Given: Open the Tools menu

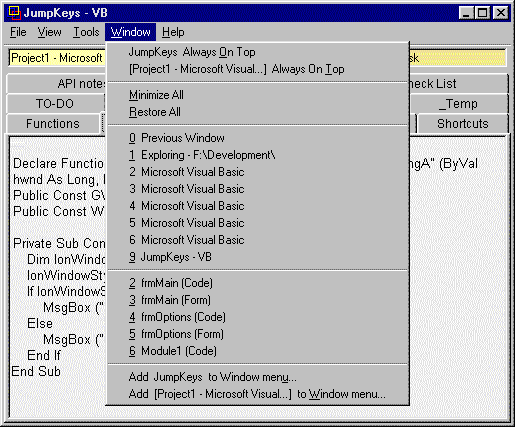Looking at the screenshot, I should coord(86,32).
